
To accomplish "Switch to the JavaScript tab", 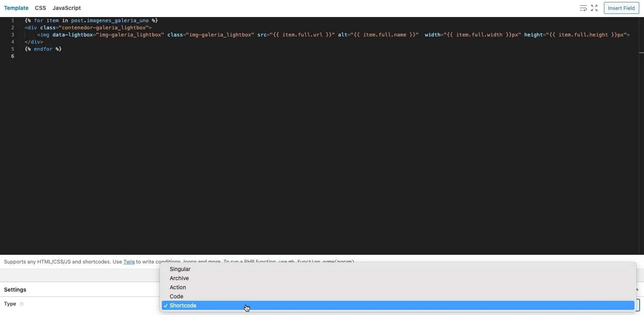I will (x=67, y=8).
